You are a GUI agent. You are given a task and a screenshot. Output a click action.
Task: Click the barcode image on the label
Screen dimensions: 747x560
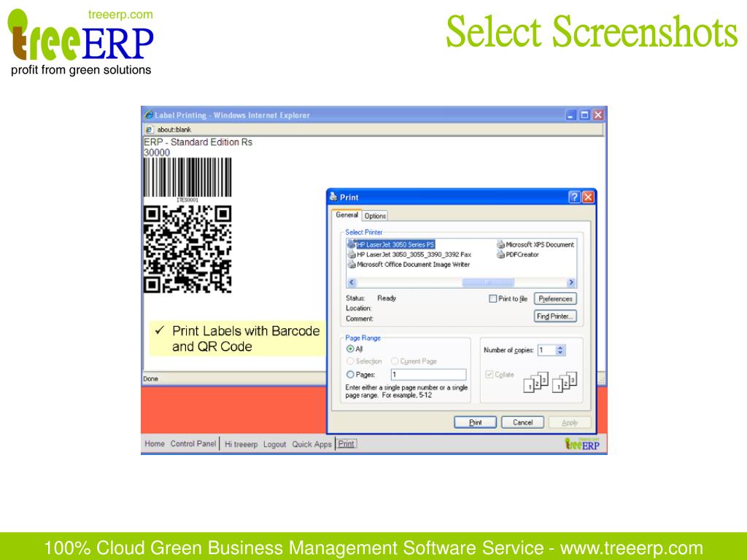(x=187, y=178)
